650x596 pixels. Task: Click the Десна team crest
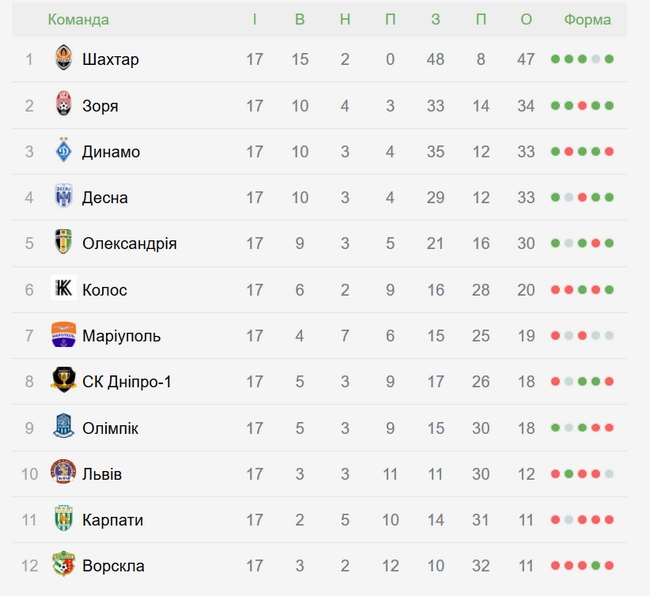[x=64, y=197]
